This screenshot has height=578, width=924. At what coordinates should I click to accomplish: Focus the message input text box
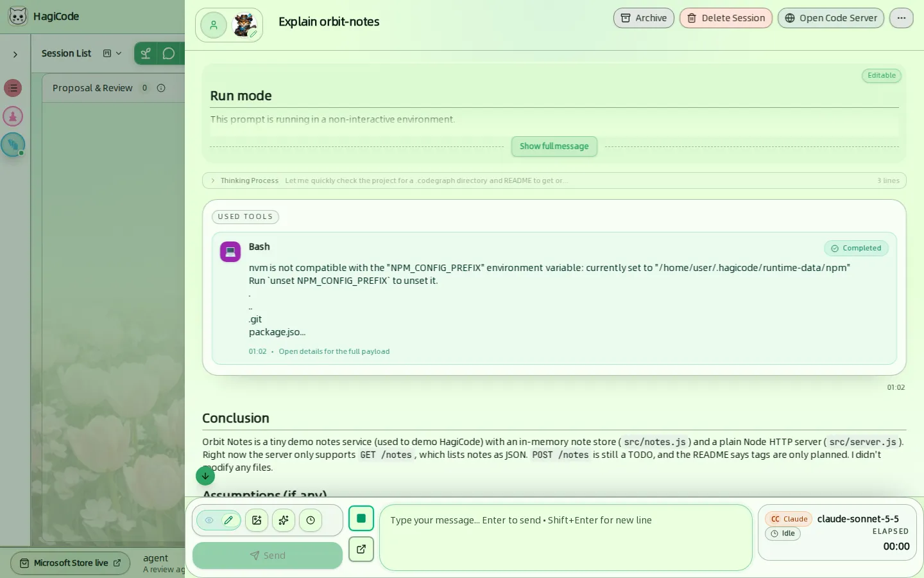(565, 538)
